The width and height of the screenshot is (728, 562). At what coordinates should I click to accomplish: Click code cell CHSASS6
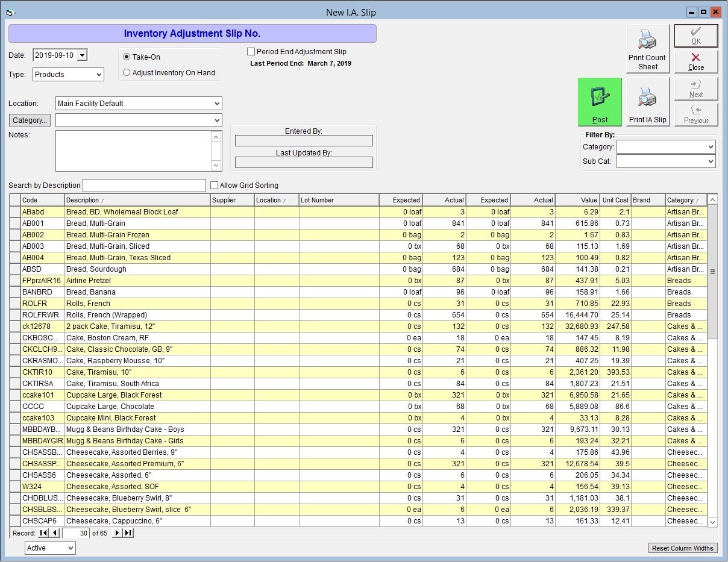tap(42, 475)
